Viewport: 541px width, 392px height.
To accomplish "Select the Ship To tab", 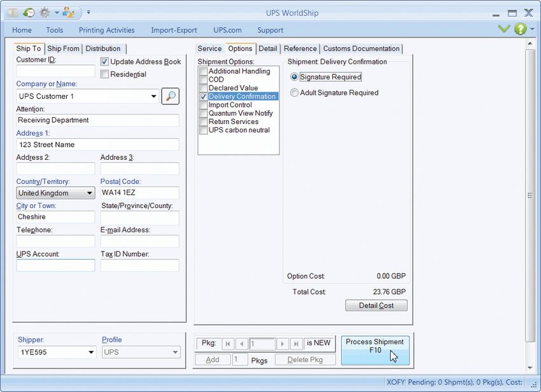I will pyautogui.click(x=29, y=48).
